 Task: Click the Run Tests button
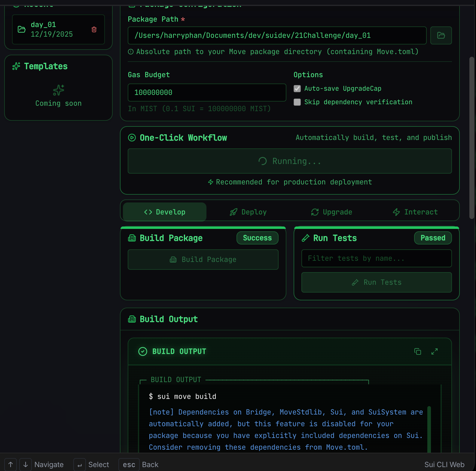click(377, 282)
